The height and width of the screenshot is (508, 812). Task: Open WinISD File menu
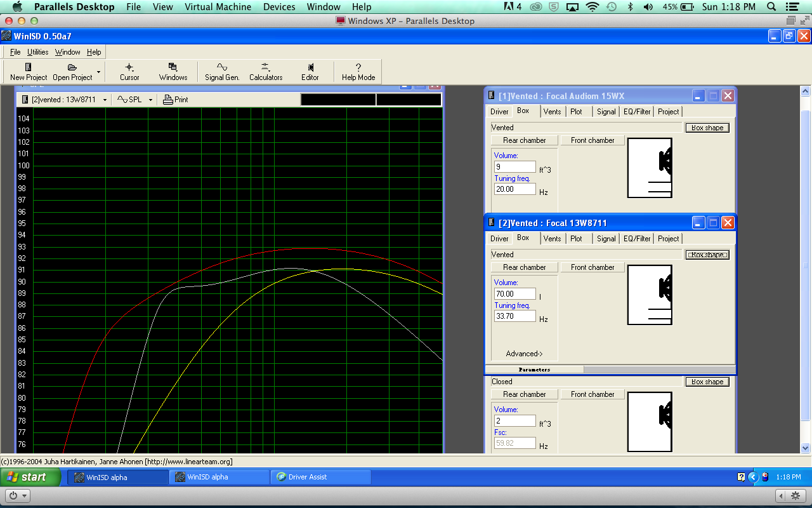15,52
